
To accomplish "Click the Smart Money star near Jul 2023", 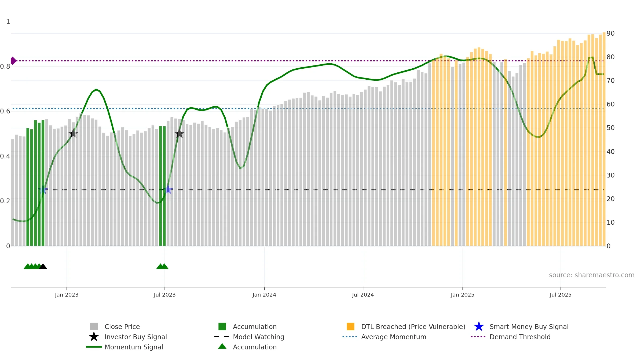I will point(168,190).
